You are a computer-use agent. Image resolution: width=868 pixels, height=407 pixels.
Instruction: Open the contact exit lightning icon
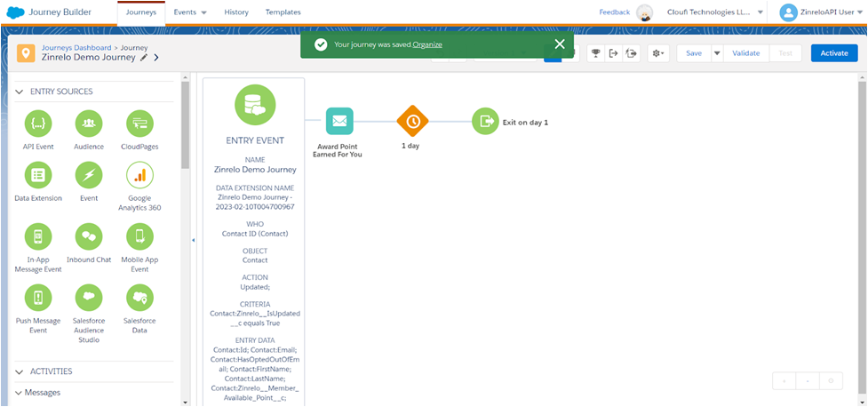point(631,53)
